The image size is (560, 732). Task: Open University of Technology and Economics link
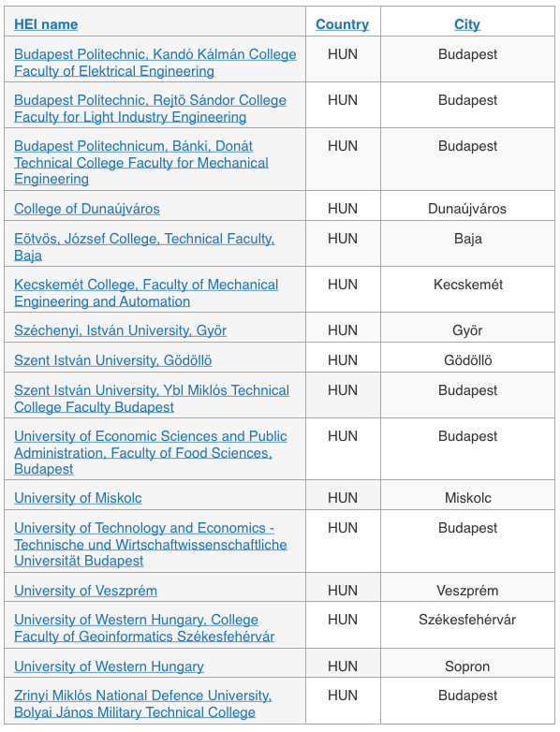tap(151, 545)
